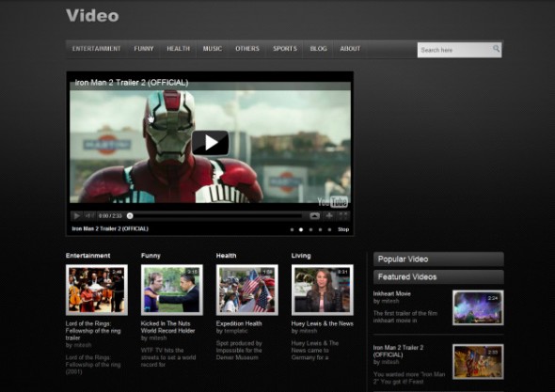Screen dimensions: 555x392
Task: Select the fifth slideshow dot
Action: [329, 229]
